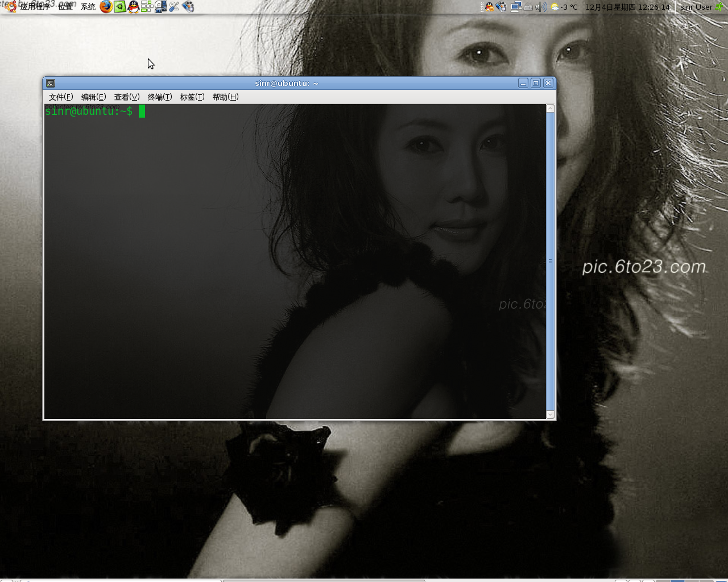Screen dimensions: 728x582
Task: Open the QQ penguin launcher in panel
Action: point(134,7)
